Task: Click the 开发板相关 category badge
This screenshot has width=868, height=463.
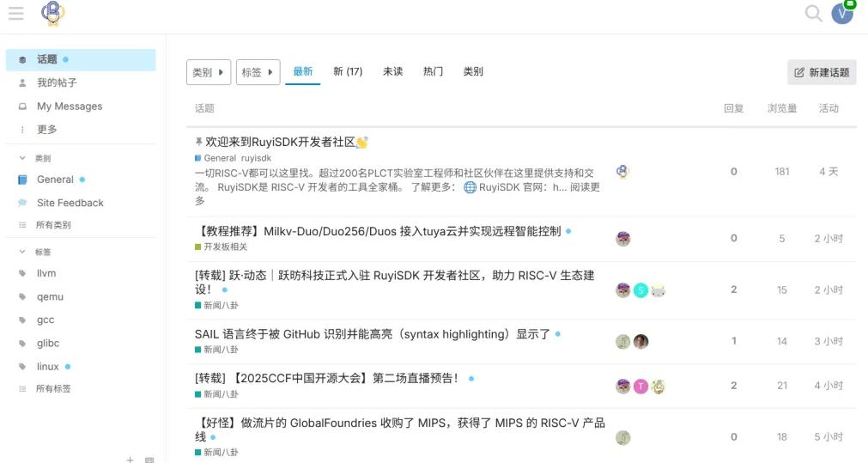Action: coord(222,247)
